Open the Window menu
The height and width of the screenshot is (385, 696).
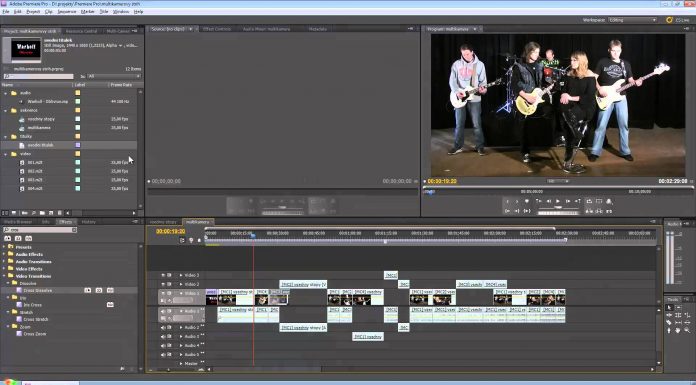(121, 12)
